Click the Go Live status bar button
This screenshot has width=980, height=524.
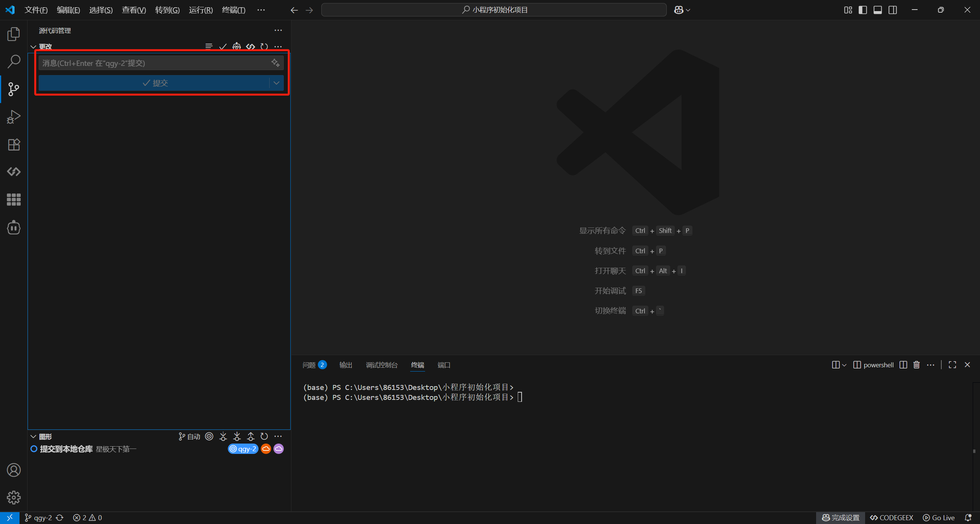point(939,517)
